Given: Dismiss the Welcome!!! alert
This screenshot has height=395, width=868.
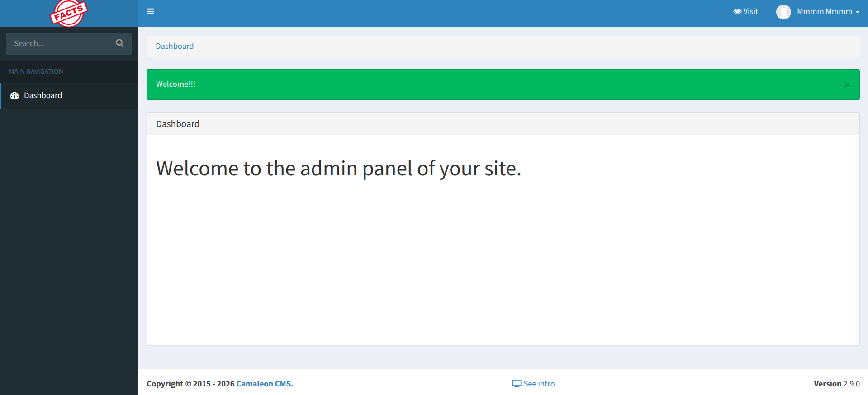Looking at the screenshot, I should point(847,85).
